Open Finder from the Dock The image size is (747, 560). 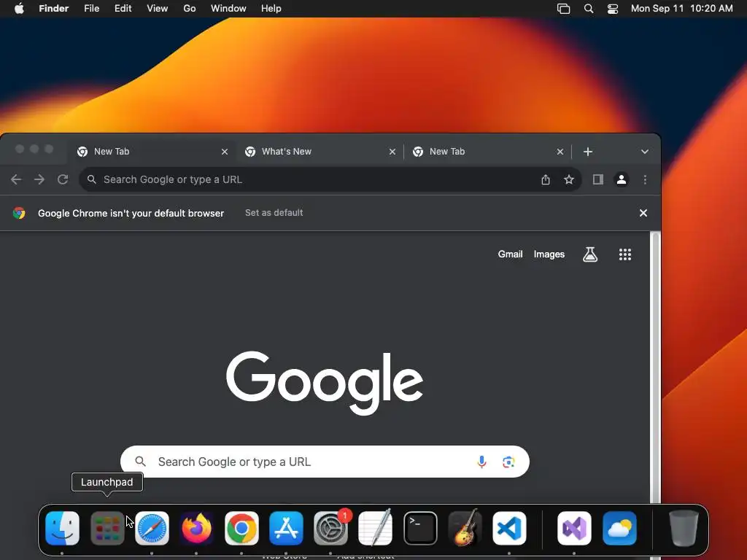tap(63, 528)
